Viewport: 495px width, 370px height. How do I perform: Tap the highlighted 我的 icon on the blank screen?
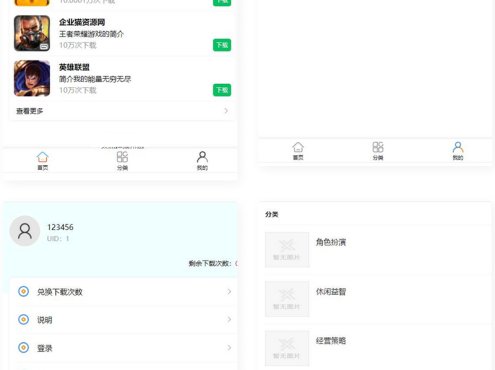tap(458, 147)
